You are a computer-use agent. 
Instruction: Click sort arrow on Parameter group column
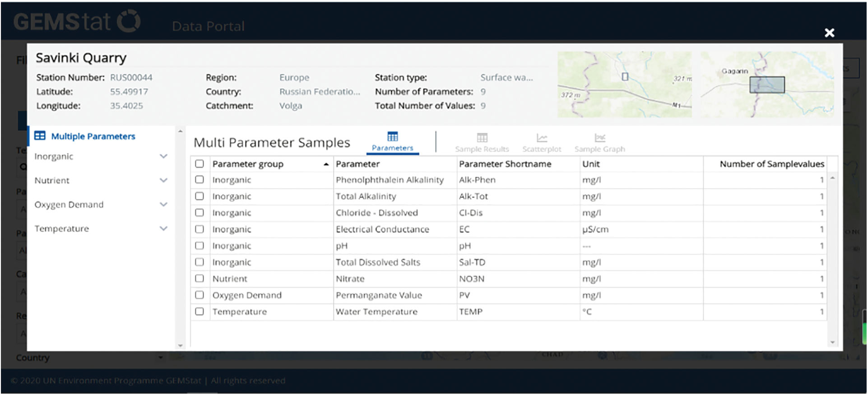pos(326,164)
